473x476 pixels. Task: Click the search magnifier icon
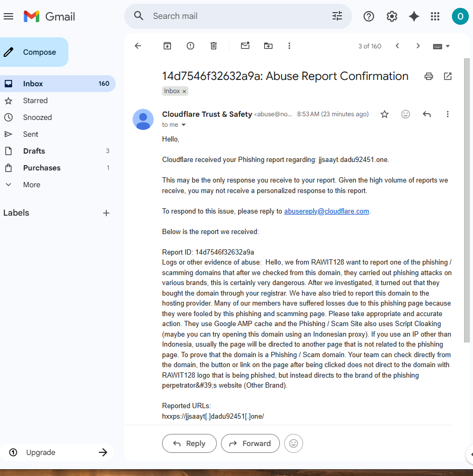tap(139, 16)
